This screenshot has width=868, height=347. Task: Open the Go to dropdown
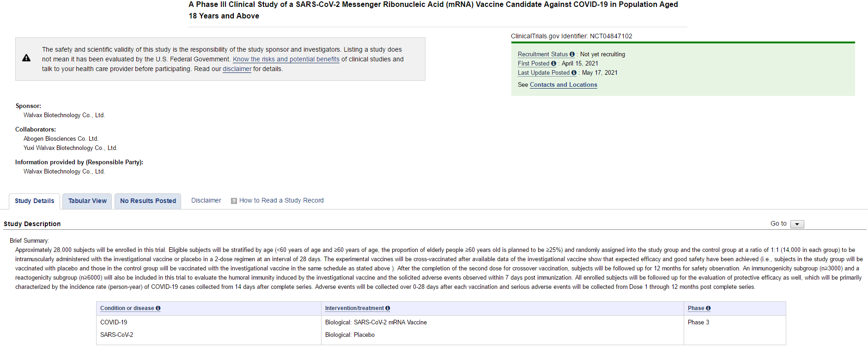(797, 224)
